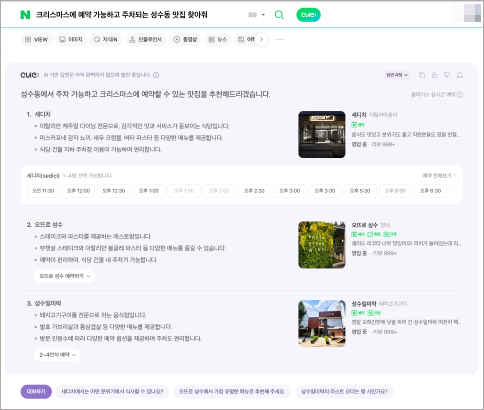This screenshot has height=410, width=484.
Task: Click the cue: logo in answer panel
Action: [x=30, y=75]
